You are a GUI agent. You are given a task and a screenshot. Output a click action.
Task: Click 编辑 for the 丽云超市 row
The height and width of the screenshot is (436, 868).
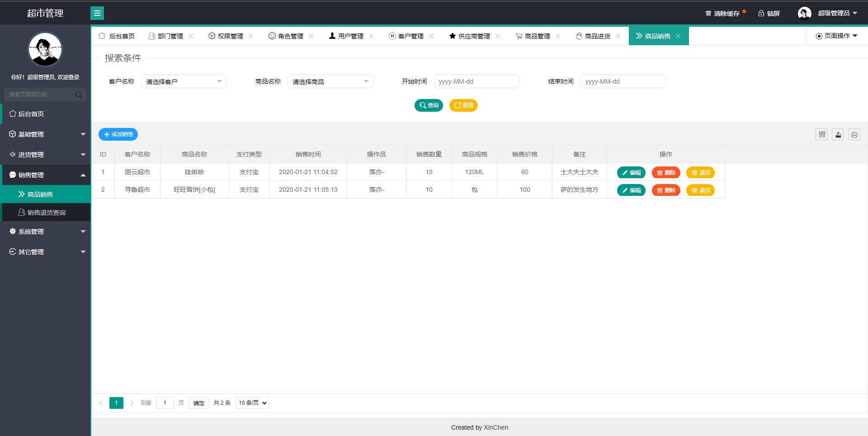pos(631,172)
